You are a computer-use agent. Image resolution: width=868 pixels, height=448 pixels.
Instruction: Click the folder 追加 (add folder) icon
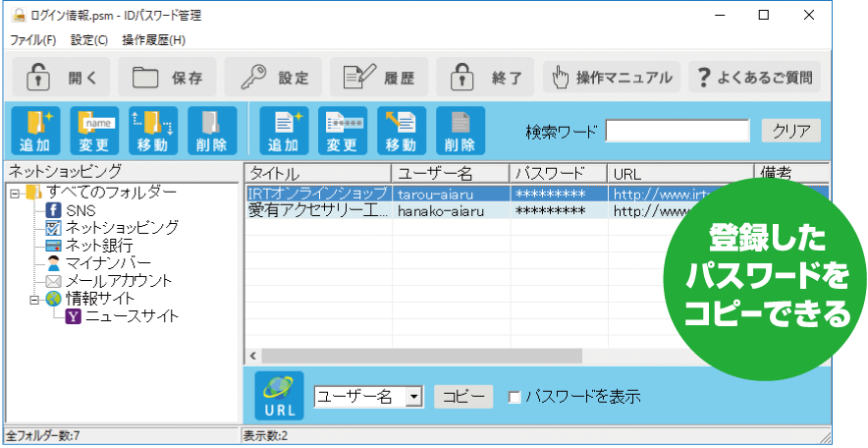point(35,131)
